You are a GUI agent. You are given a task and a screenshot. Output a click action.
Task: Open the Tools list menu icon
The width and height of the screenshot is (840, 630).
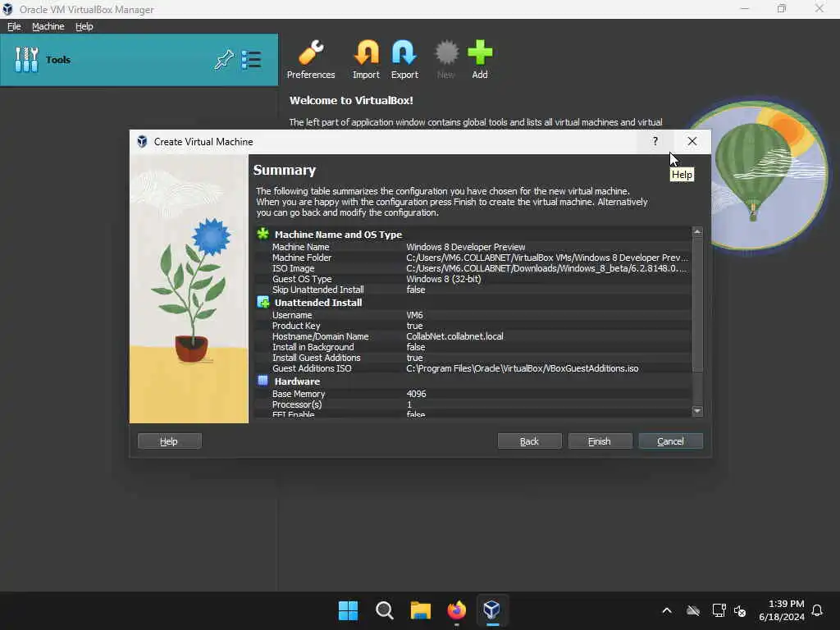pyautogui.click(x=251, y=59)
